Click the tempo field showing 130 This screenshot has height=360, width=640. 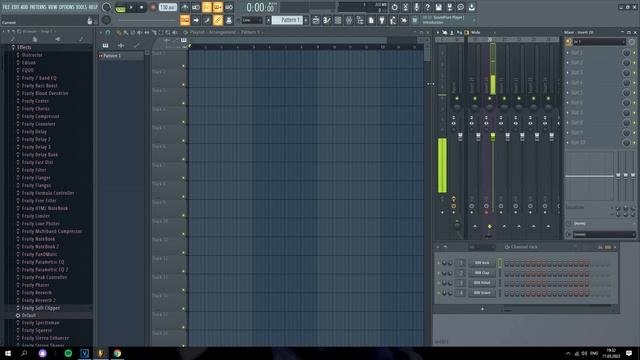click(x=167, y=7)
